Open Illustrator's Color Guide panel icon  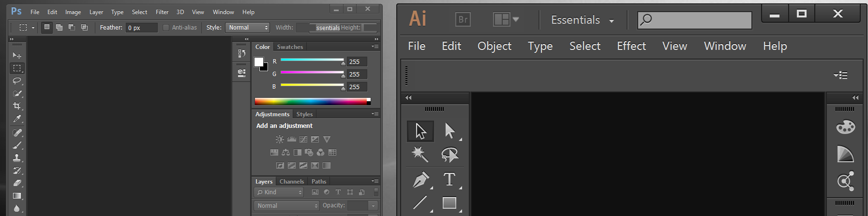pos(845,154)
